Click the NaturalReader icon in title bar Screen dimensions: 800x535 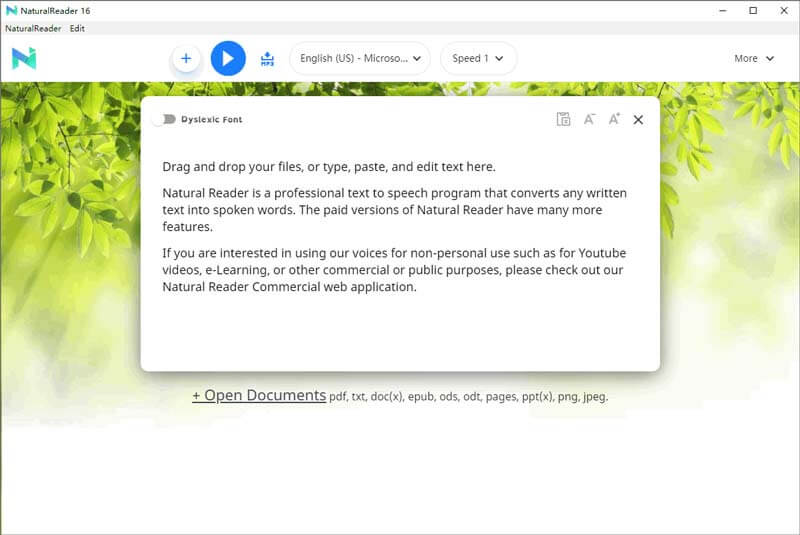[x=11, y=10]
